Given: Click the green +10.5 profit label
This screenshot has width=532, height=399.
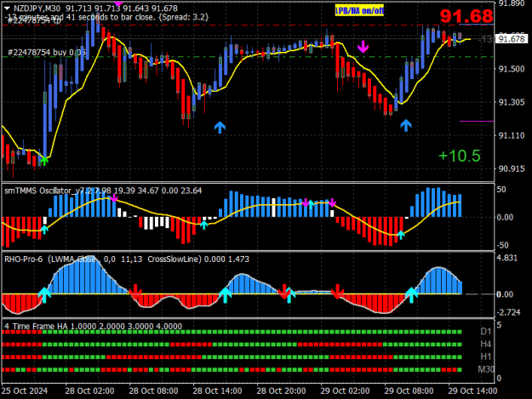Looking at the screenshot, I should point(460,156).
